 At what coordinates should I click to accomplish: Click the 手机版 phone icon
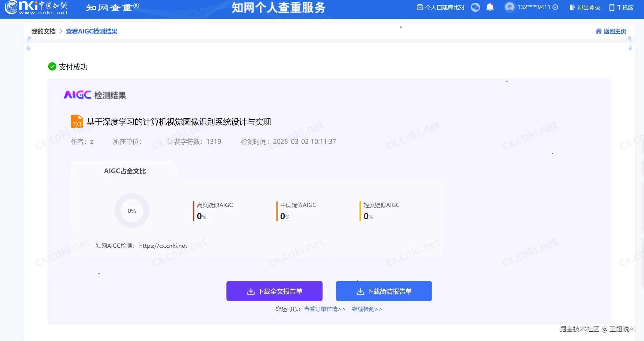[x=612, y=8]
